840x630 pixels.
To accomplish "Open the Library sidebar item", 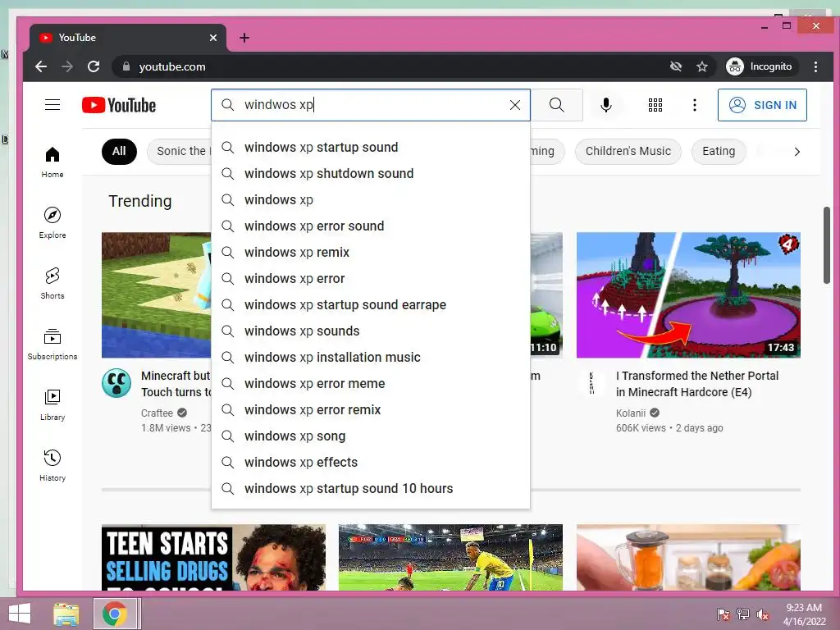I will pos(52,405).
